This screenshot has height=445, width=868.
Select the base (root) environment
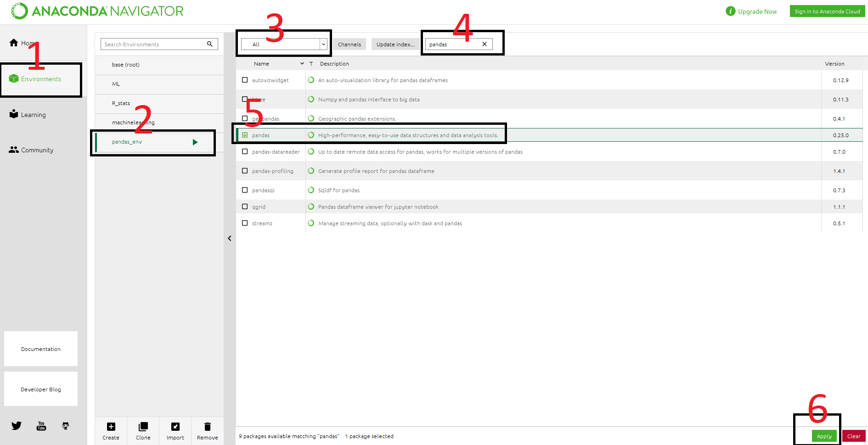159,65
